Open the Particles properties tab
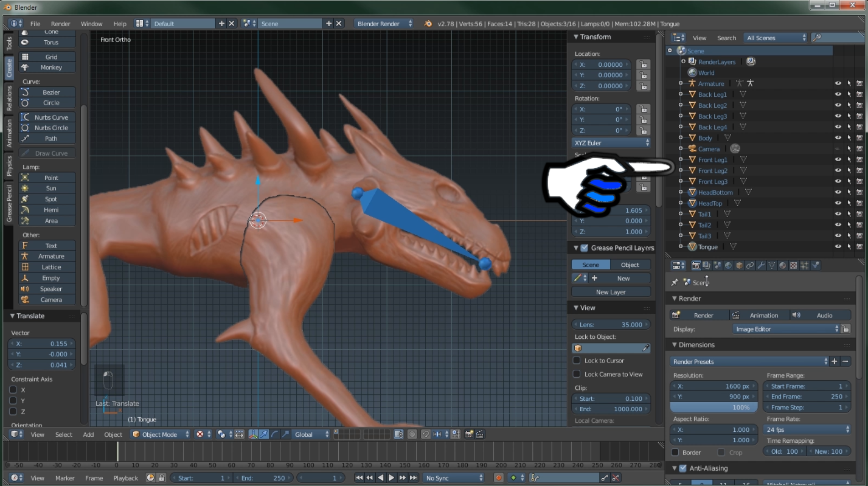 (x=804, y=265)
